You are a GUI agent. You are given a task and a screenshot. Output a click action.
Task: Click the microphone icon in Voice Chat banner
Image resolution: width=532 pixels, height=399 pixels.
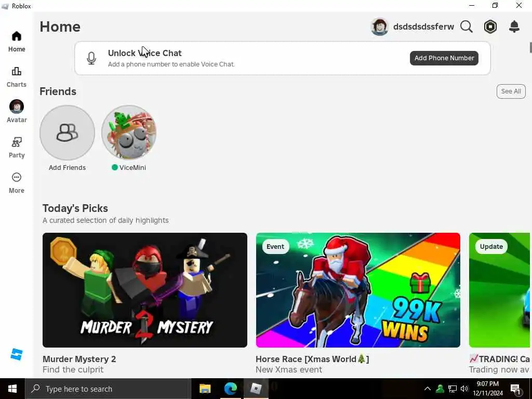point(91,58)
